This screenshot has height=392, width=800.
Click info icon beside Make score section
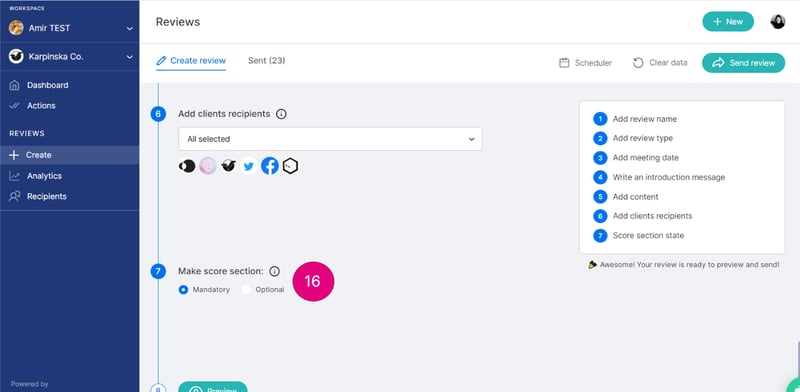(x=274, y=272)
